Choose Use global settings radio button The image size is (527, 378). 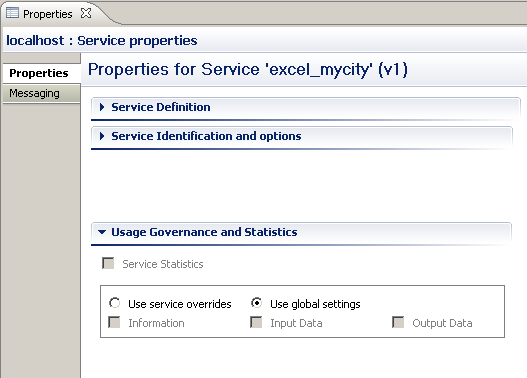pyautogui.click(x=256, y=303)
